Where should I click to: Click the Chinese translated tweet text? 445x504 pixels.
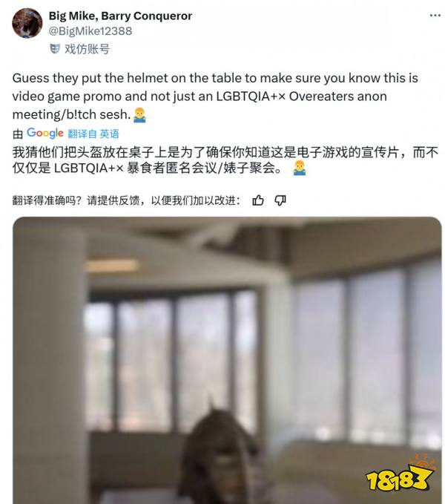225,160
